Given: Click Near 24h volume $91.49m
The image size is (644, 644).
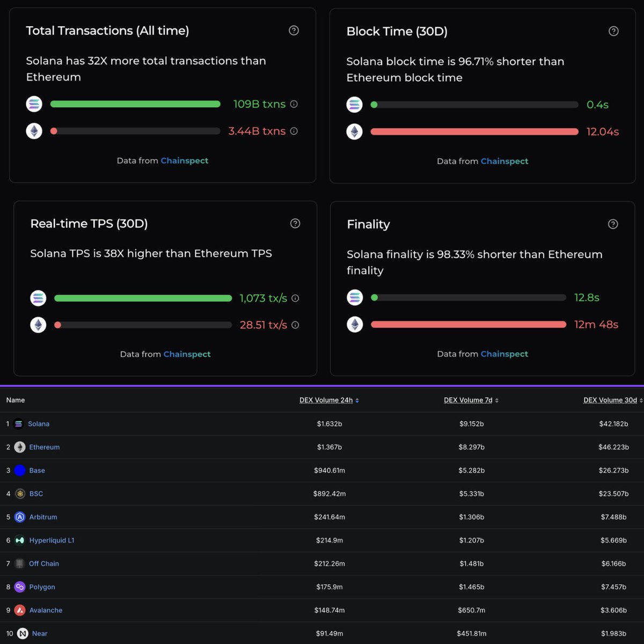Looking at the screenshot, I should (x=330, y=634).
